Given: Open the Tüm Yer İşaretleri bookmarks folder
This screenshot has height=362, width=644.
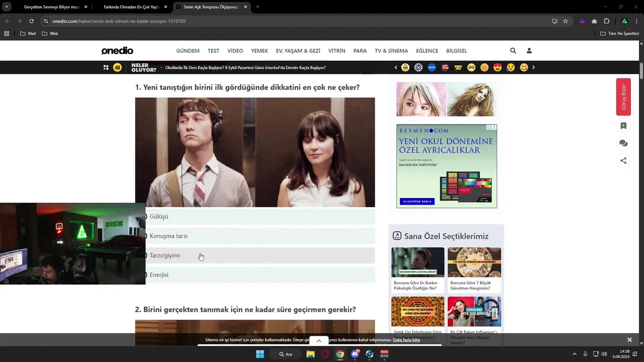Looking at the screenshot, I should point(620,34).
